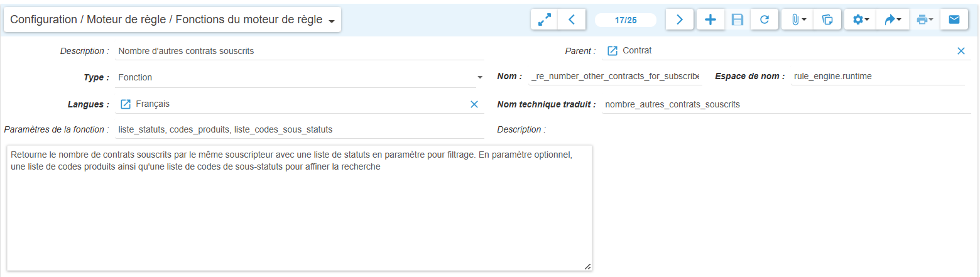Open the Français language record icon
Screen dimensions: 980x277
126,104
